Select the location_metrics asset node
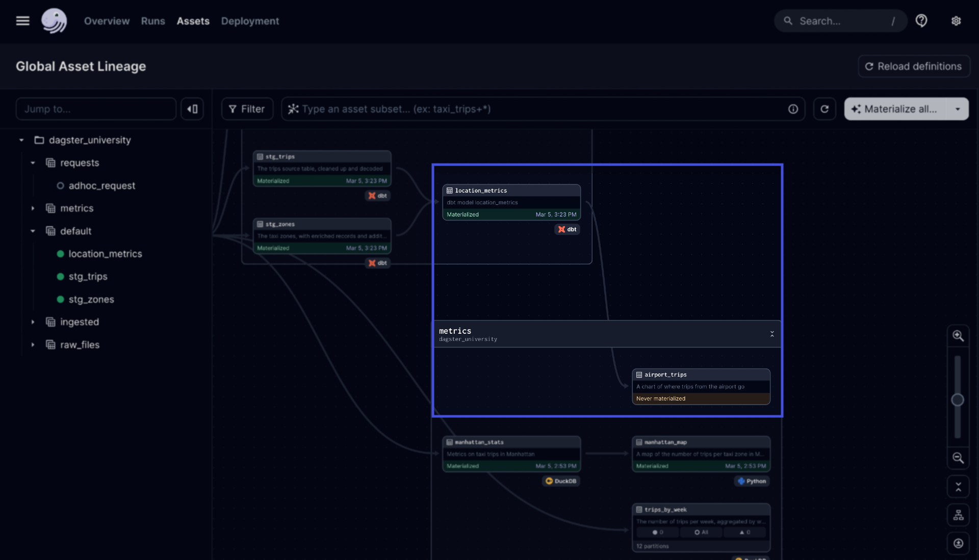This screenshot has width=979, height=560. click(511, 202)
